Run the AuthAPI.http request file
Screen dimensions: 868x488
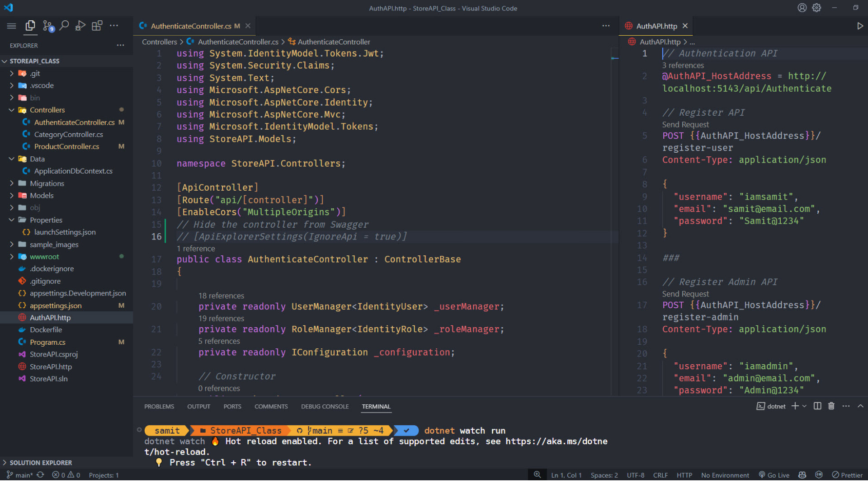[860, 26]
